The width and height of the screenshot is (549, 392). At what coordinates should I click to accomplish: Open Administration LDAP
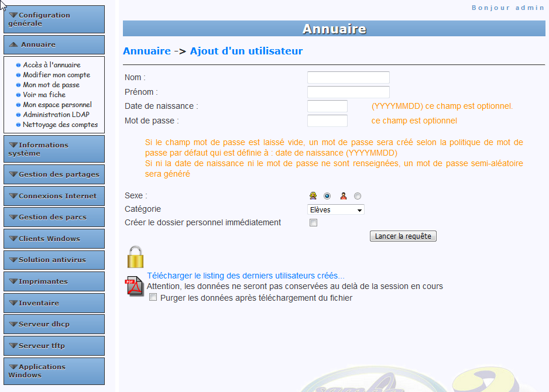pos(56,115)
